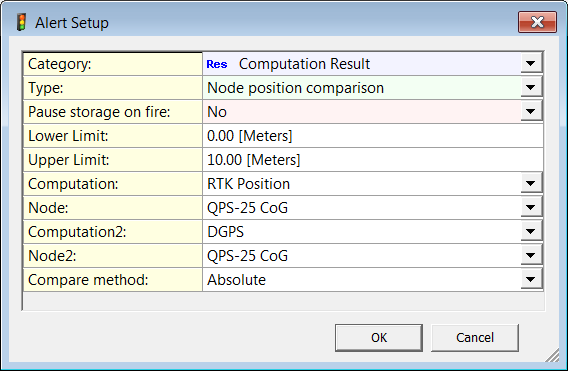Expand the Compare method dropdown arrow
568x371 pixels.
(531, 279)
